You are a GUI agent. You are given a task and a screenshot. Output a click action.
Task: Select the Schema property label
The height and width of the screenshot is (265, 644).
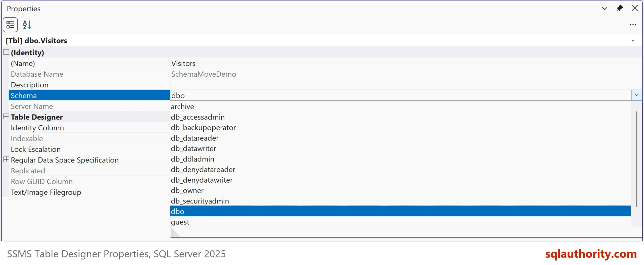tap(89, 95)
